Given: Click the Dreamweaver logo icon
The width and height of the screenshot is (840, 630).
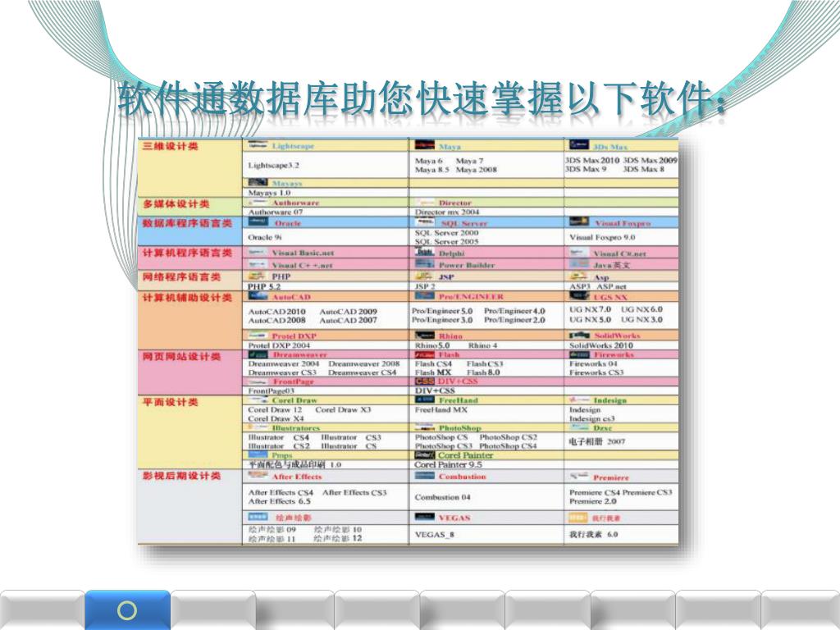Looking at the screenshot, I should click(258, 354).
